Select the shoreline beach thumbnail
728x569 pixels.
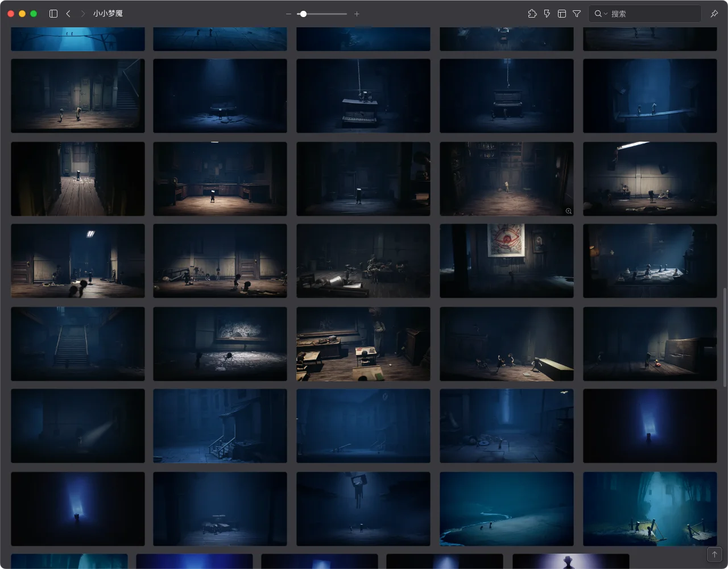click(x=507, y=509)
